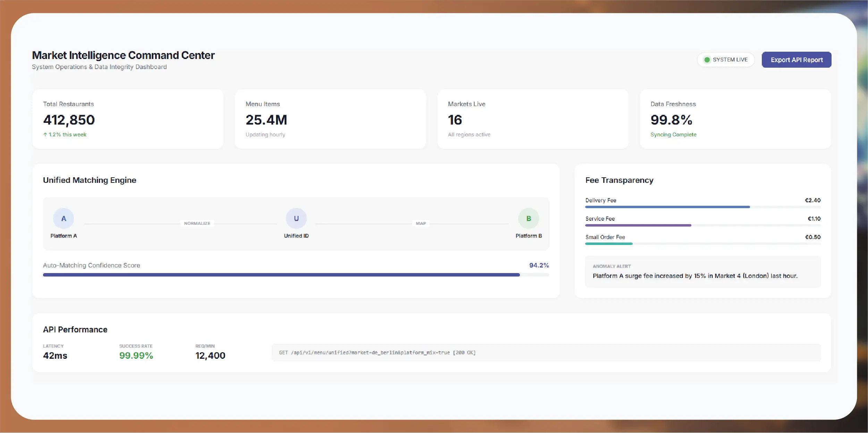
Task: Click the API Performance heading
Action: (x=75, y=330)
